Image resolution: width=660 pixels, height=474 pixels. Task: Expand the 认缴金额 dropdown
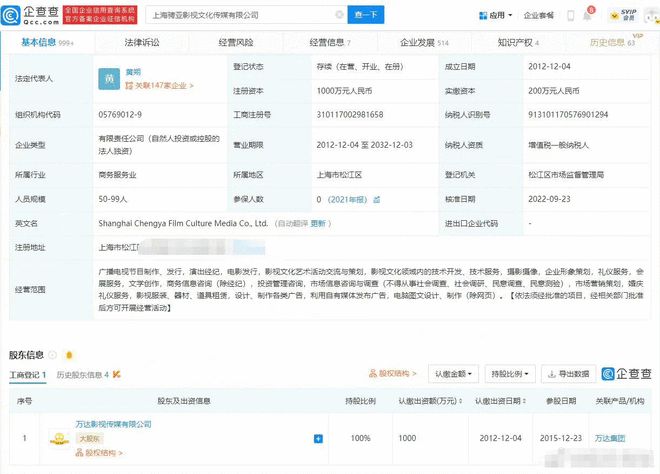coord(453,374)
